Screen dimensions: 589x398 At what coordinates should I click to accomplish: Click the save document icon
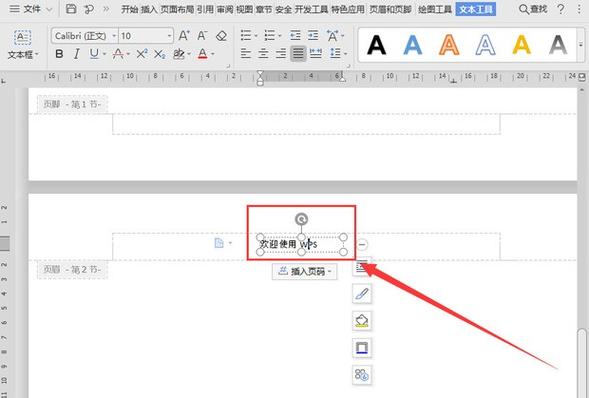tap(71, 9)
